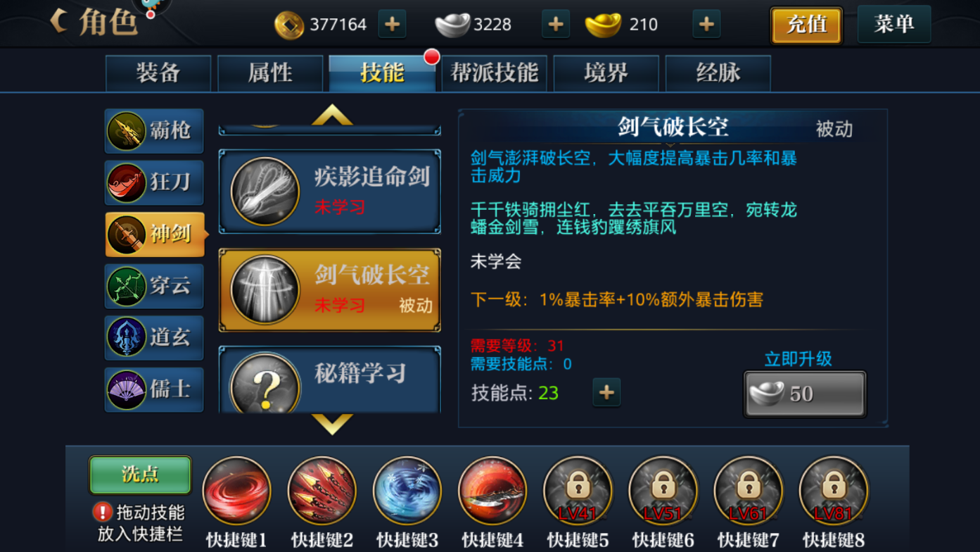The image size is (980, 552).
Task: Choose the 道玄 class icon
Action: (154, 337)
